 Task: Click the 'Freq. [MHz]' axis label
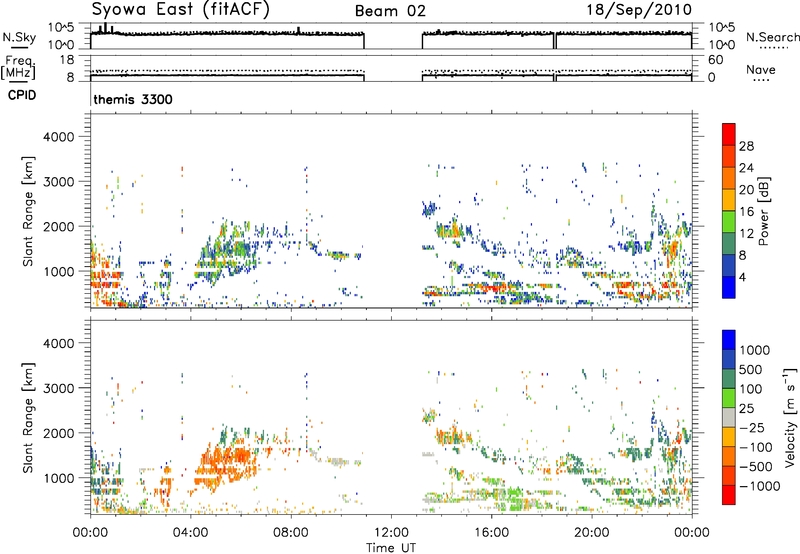pyautogui.click(x=18, y=68)
